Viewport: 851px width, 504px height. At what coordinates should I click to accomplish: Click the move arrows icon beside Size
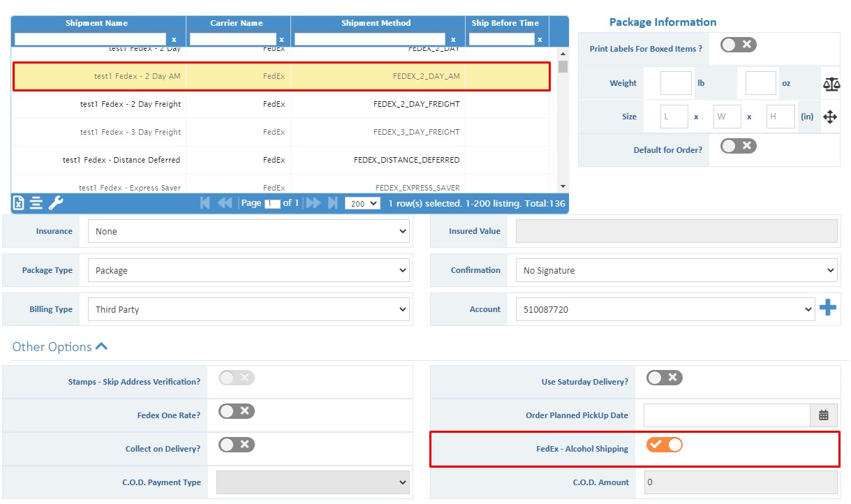pos(829,117)
